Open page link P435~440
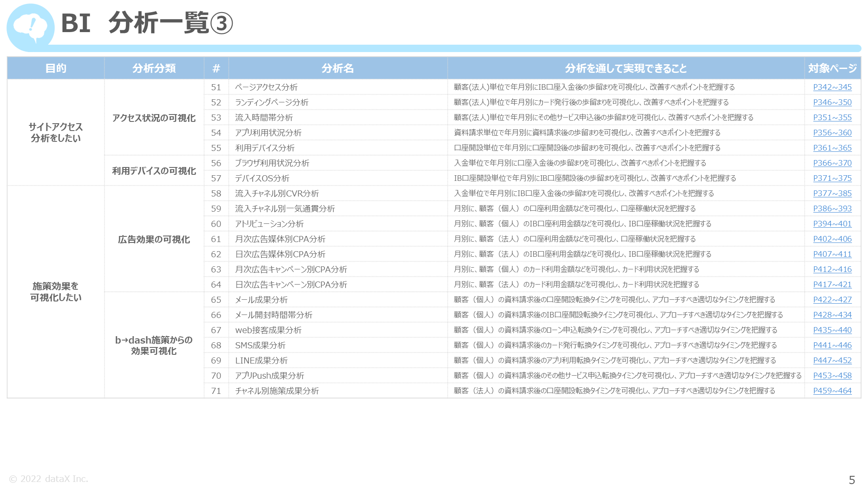The width and height of the screenshot is (868, 488). (832, 330)
